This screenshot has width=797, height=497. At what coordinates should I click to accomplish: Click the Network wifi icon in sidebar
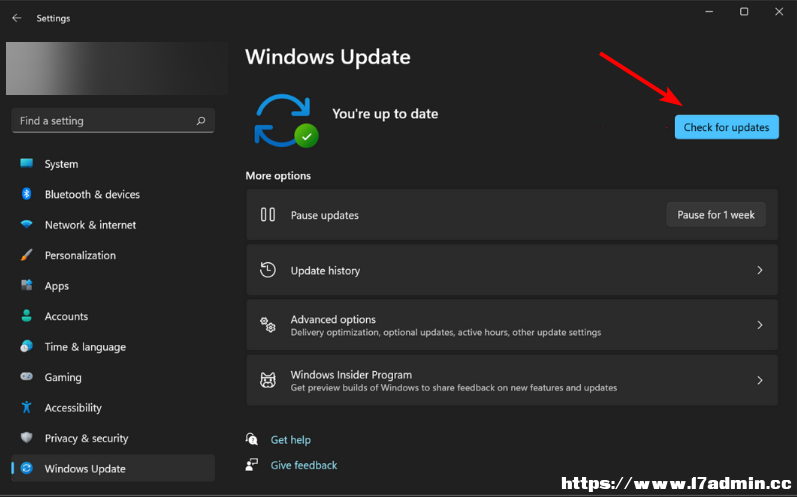click(26, 225)
